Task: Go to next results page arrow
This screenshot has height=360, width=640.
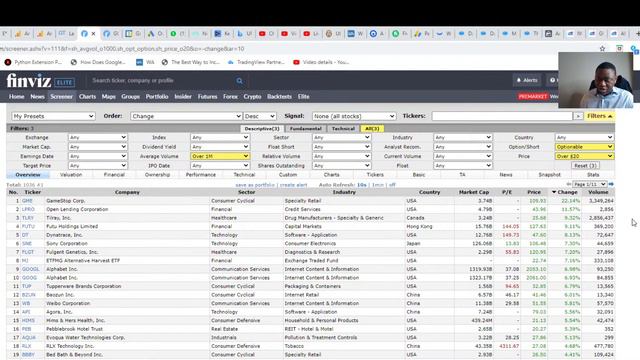Action: tap(611, 184)
